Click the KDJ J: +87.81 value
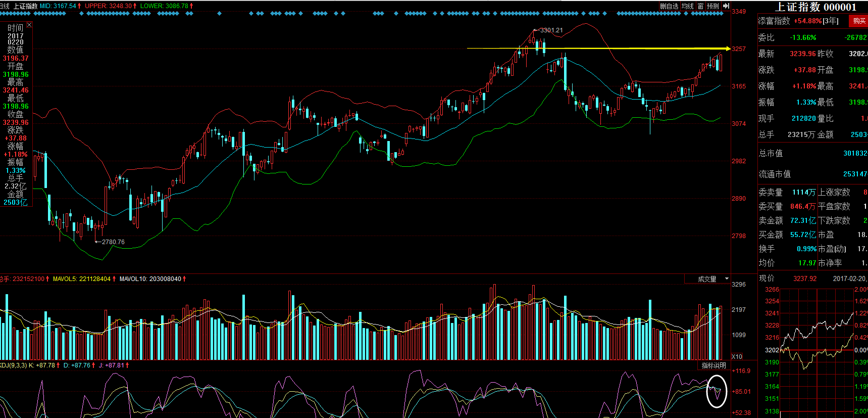 tap(114, 365)
